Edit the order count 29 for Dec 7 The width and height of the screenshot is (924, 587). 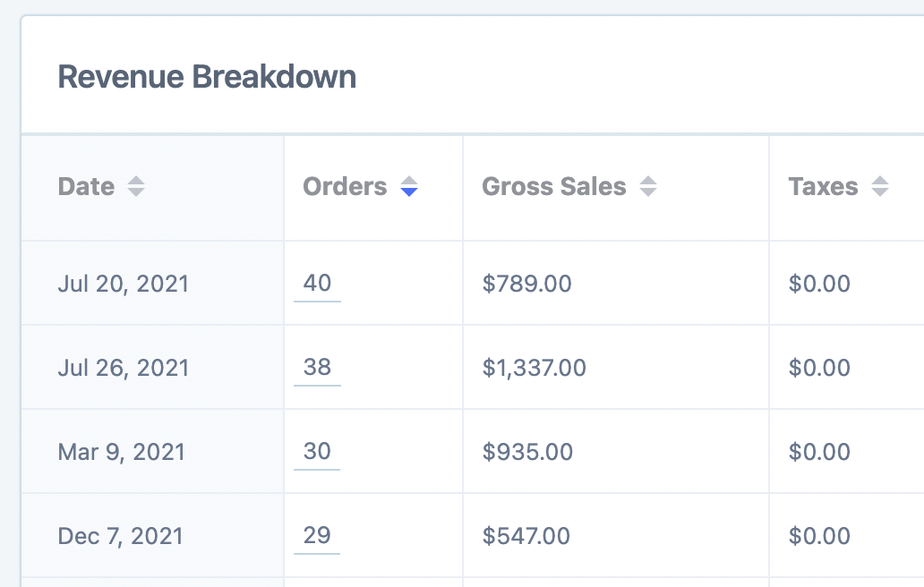(x=316, y=535)
